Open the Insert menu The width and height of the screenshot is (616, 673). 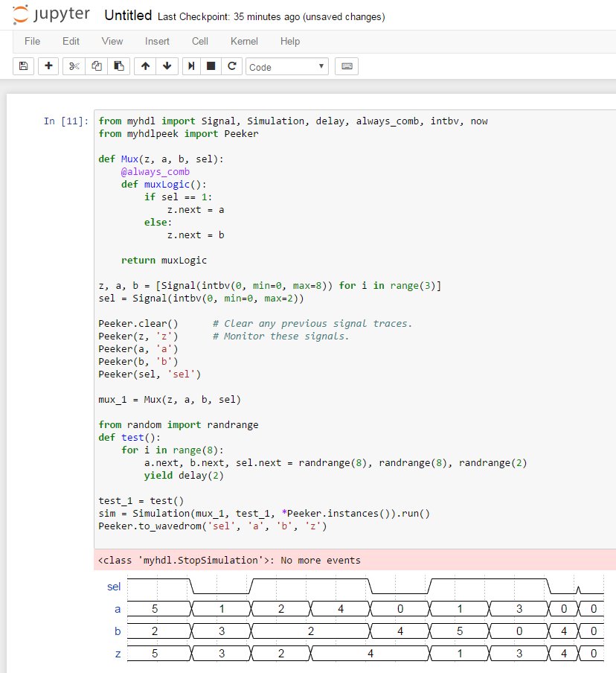click(157, 41)
